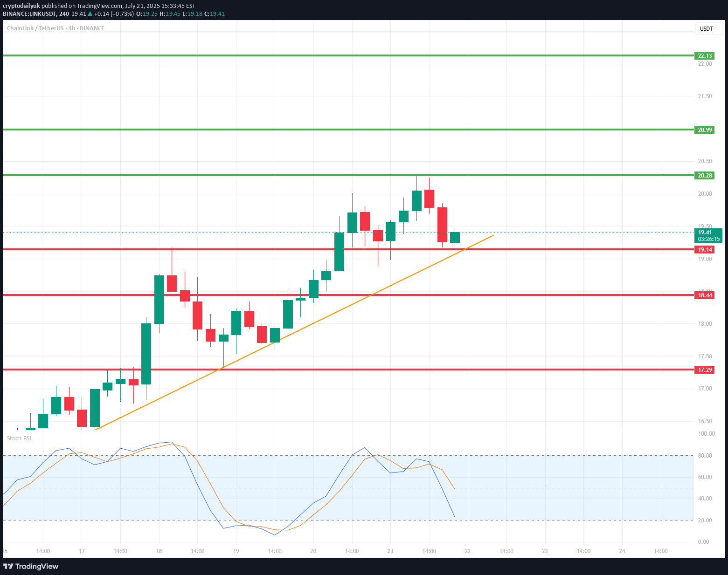728x575 pixels.
Task: Click the 0.00 Stoch RSI scale value
Action: pos(703,542)
